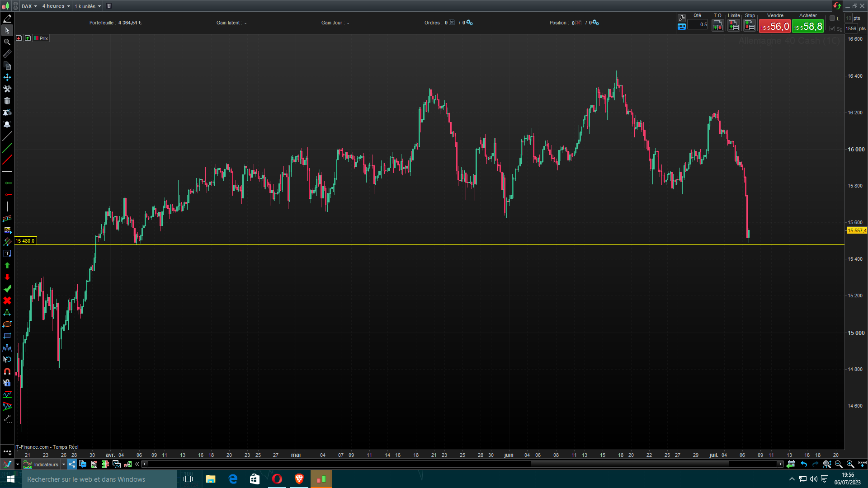Image resolution: width=868 pixels, height=488 pixels.
Task: Click the blue share chart icon
Action: coord(72,464)
